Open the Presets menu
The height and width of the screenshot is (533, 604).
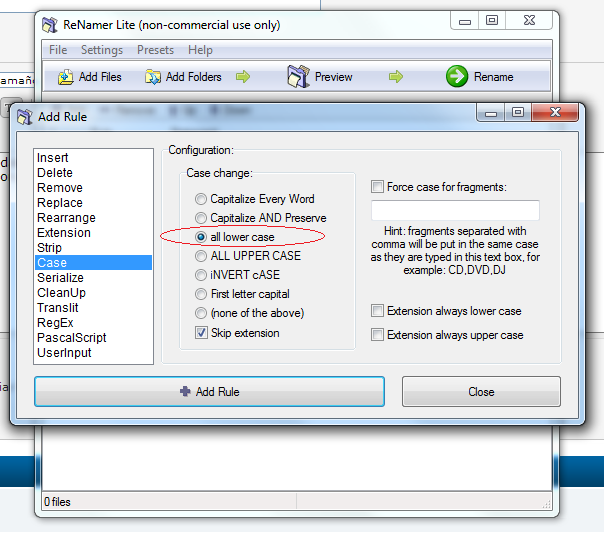155,50
